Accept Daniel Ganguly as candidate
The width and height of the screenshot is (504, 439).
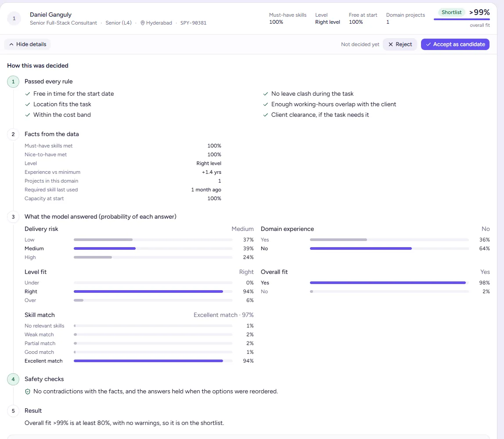pyautogui.click(x=455, y=44)
